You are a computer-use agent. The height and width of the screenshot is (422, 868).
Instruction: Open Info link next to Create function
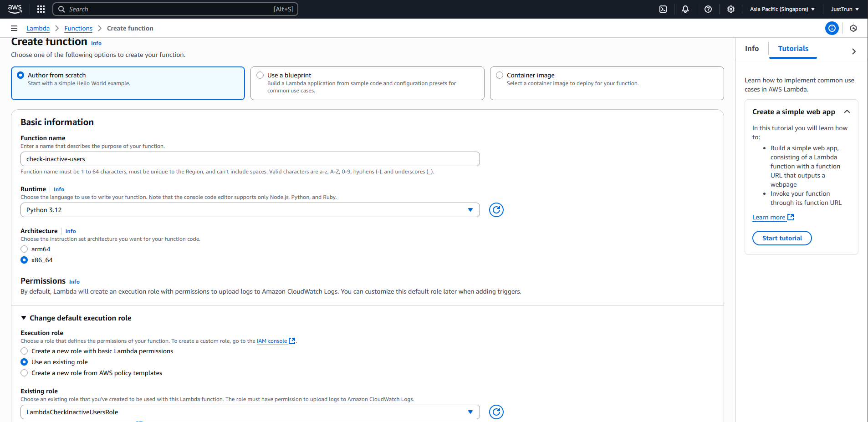pos(96,43)
